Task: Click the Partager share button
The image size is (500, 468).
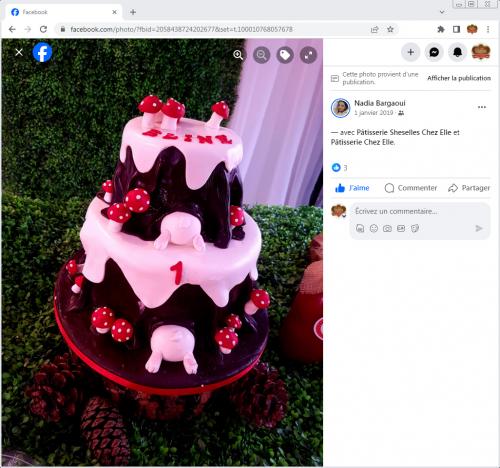Action: coord(469,188)
